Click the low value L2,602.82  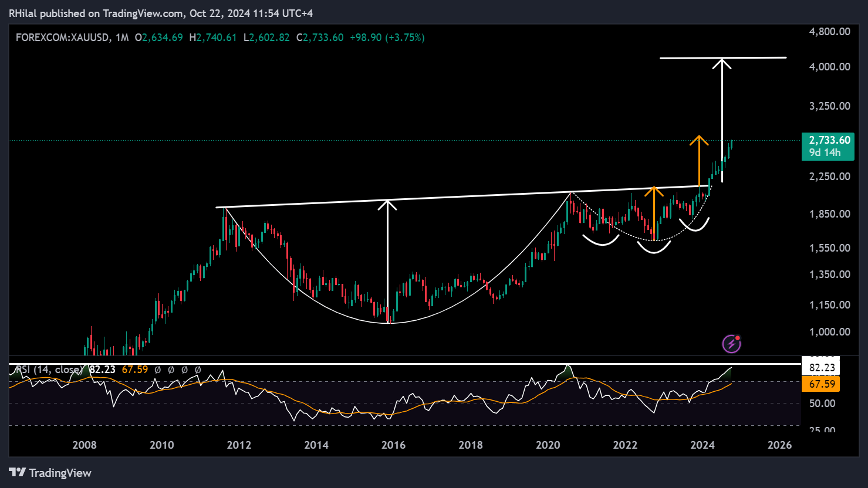pos(266,38)
